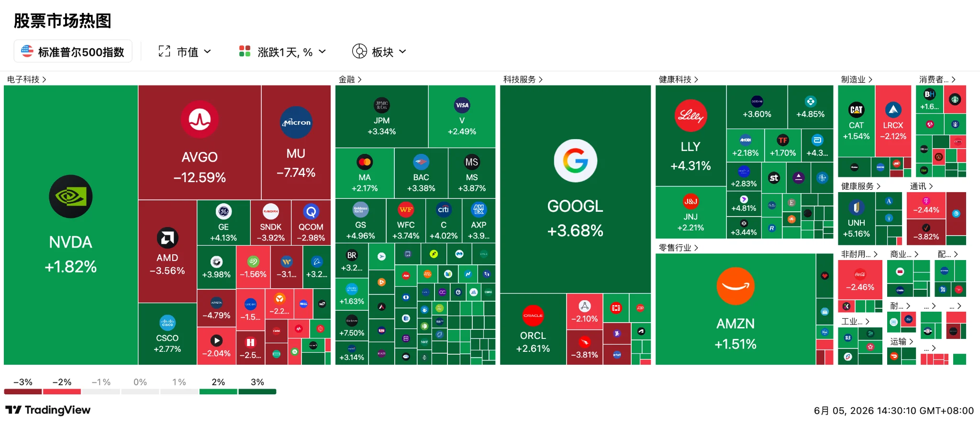The height and width of the screenshot is (424, 980).
Task: Select the Citi logo in the C tile
Action: [x=444, y=209]
